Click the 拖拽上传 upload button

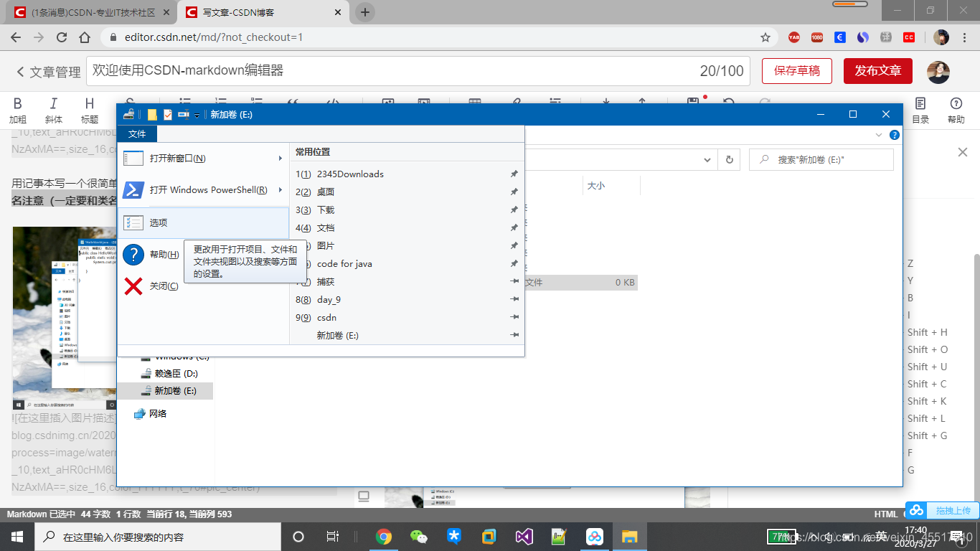coord(942,511)
